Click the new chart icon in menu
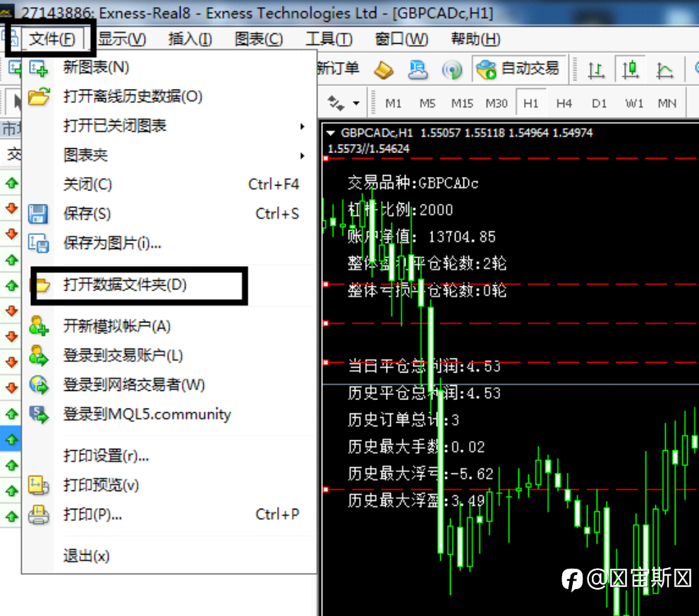This screenshot has width=699, height=616. tap(38, 68)
